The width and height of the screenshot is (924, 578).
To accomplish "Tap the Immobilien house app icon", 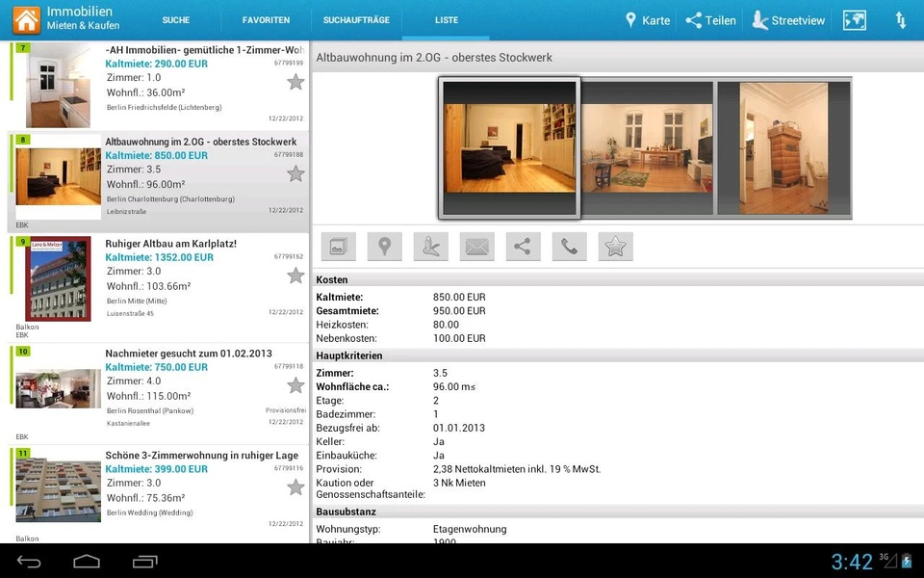I will point(27,19).
